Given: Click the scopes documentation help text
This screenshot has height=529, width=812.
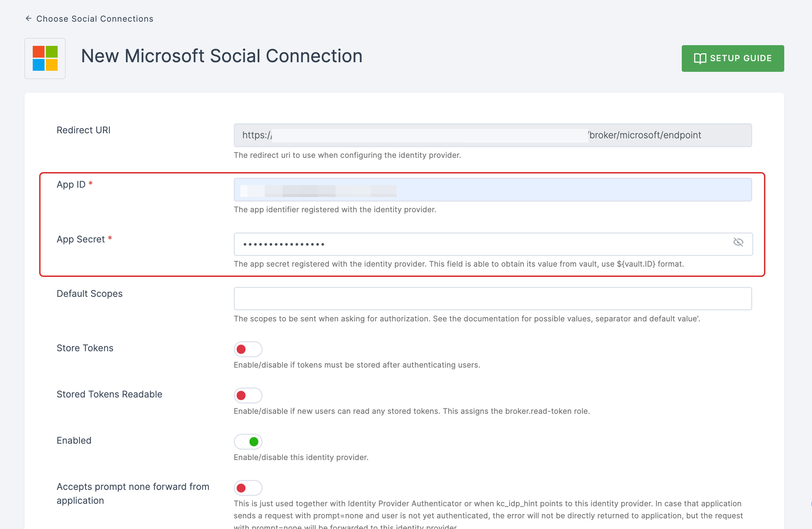Looking at the screenshot, I should click(467, 319).
